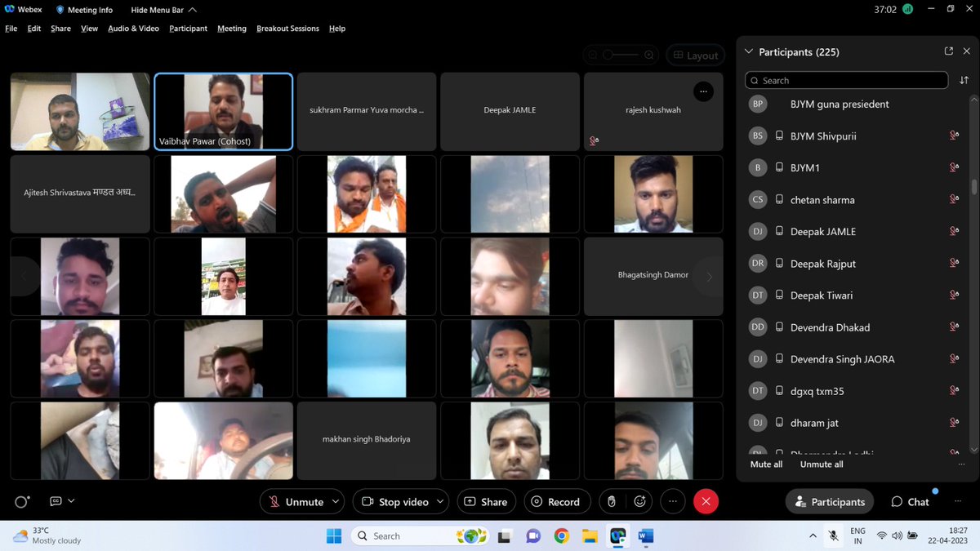This screenshot has width=980, height=551.
Task: Open the Layout options
Action: 696,56
